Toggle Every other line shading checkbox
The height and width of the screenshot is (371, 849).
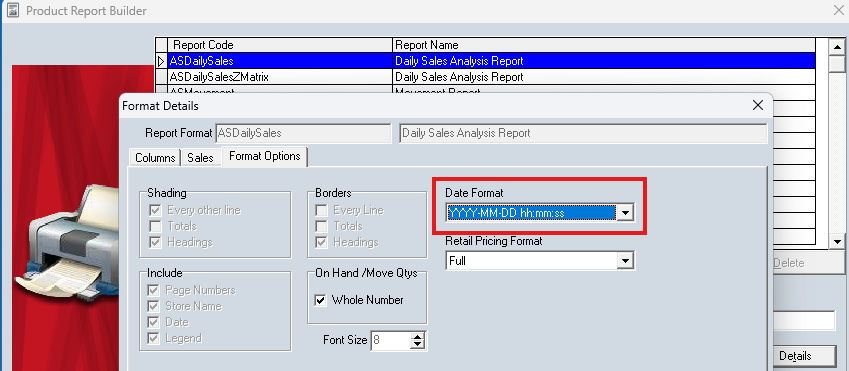pos(155,210)
